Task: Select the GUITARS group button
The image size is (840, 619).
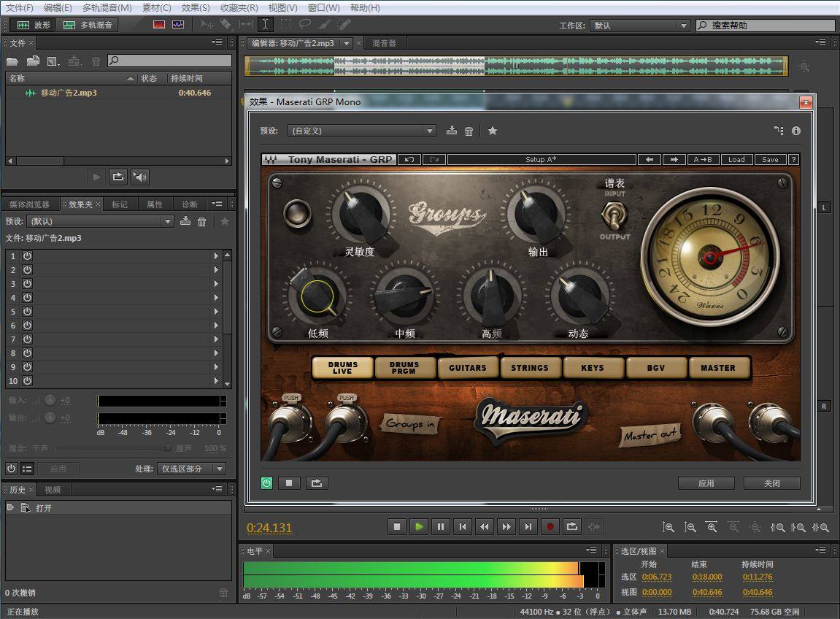Action: click(467, 368)
